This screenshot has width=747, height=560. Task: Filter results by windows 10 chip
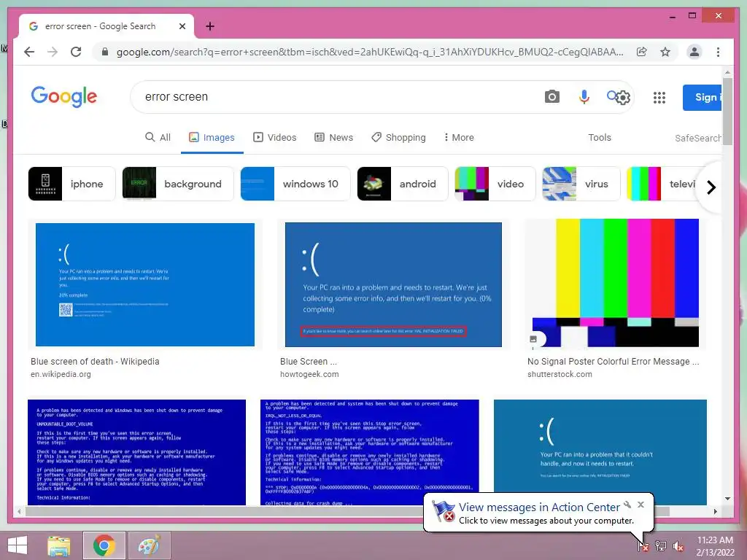[x=295, y=184]
